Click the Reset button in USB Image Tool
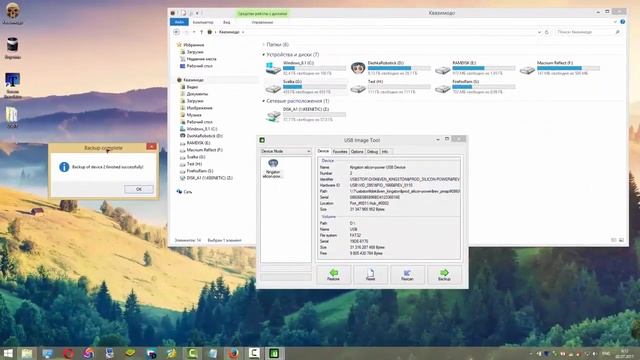 [370, 275]
